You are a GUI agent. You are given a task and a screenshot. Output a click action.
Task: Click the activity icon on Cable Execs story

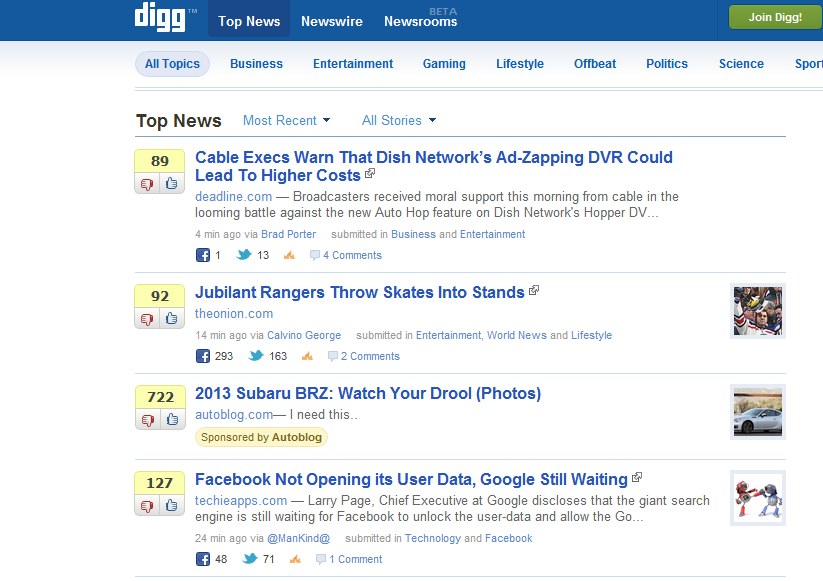click(x=289, y=256)
